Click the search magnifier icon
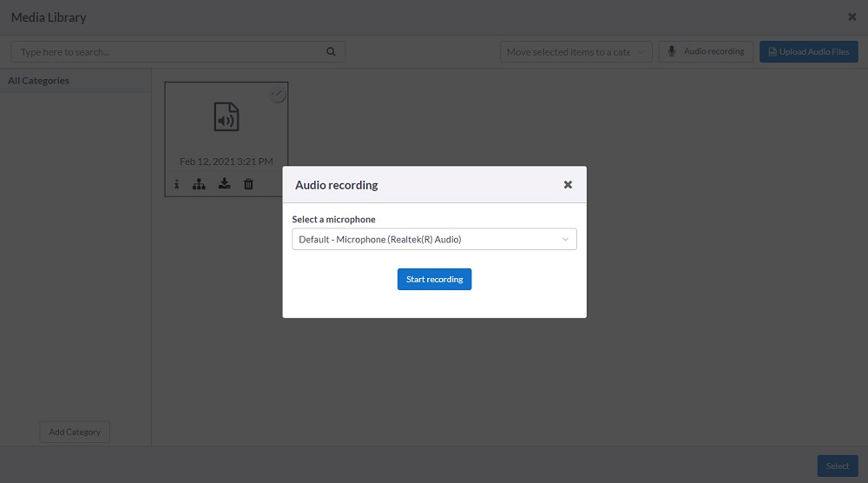The width and height of the screenshot is (868, 483). coord(331,51)
